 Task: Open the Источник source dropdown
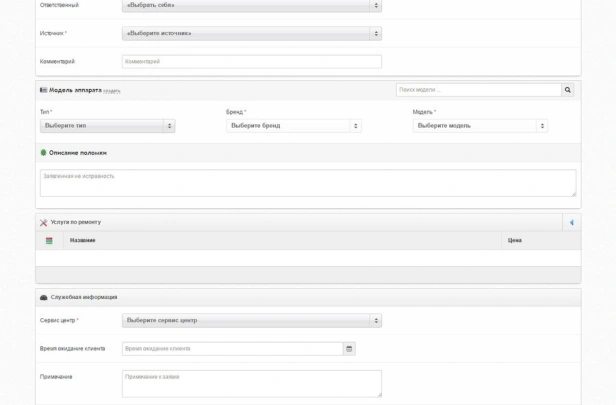pyautogui.click(x=251, y=33)
